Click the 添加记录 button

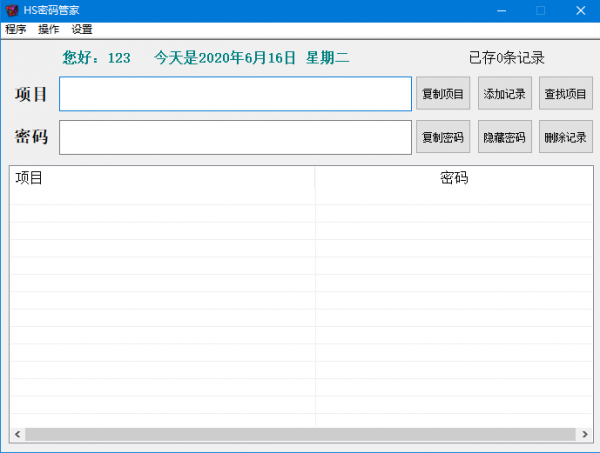point(504,93)
